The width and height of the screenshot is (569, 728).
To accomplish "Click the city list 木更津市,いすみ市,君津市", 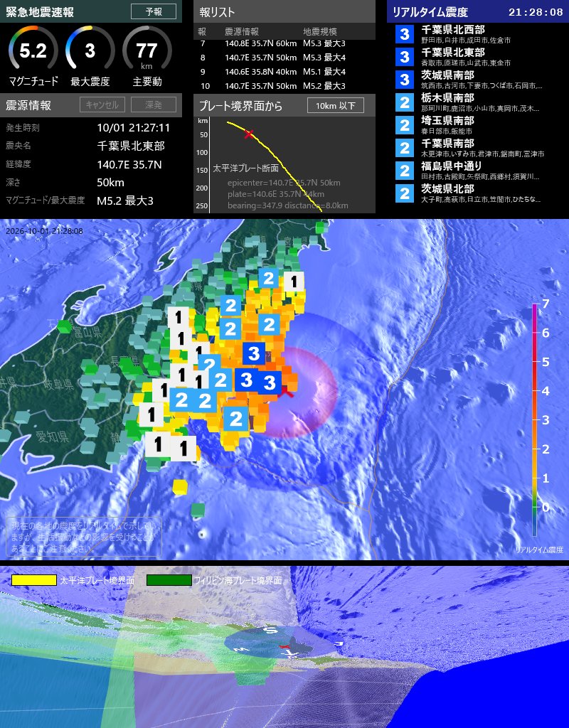I will coord(483,154).
